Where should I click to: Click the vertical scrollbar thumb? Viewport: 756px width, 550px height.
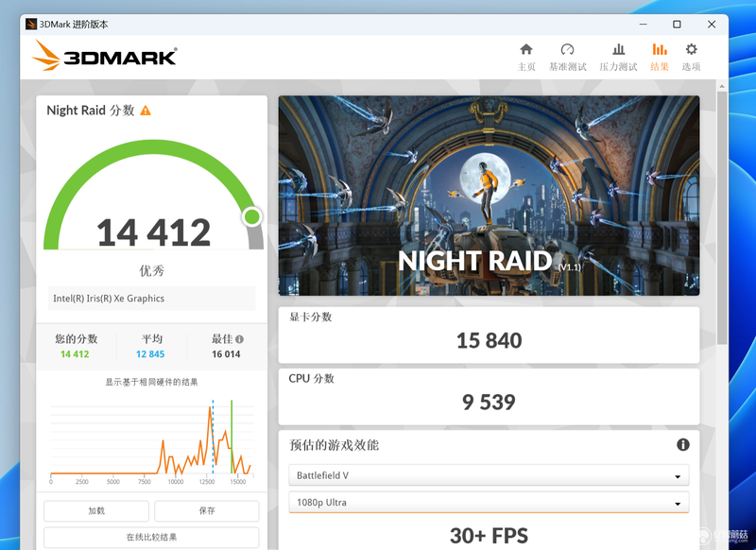722,217
